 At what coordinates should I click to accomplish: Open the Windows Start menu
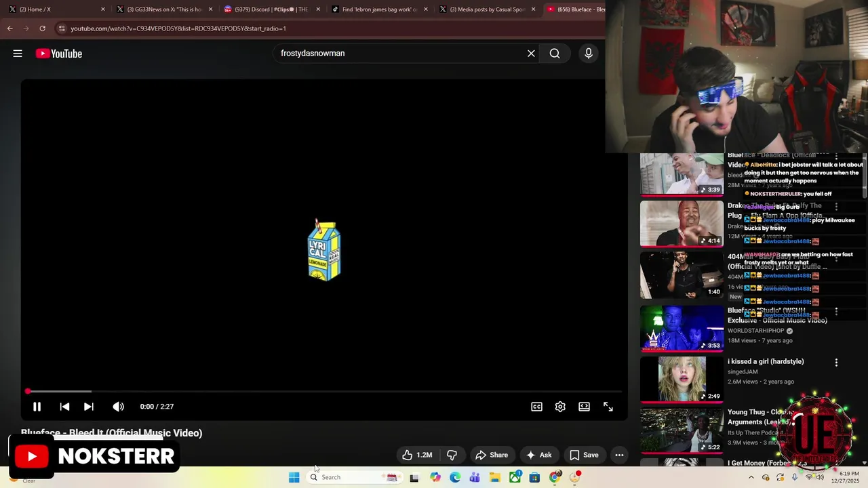coord(294,477)
